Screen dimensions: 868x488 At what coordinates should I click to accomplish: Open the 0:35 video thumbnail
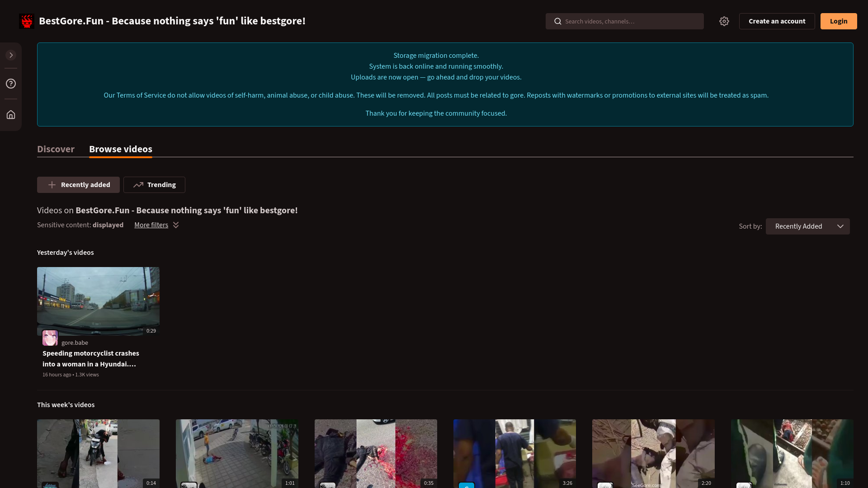[x=376, y=453]
